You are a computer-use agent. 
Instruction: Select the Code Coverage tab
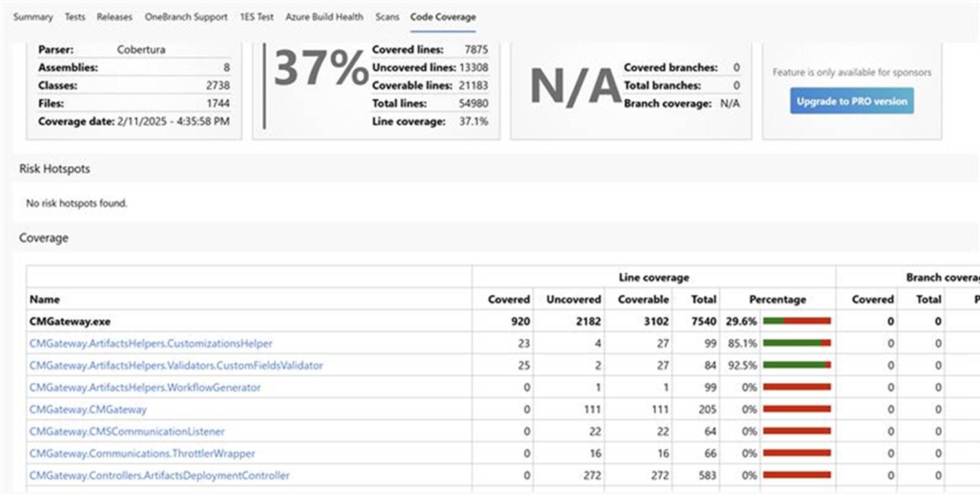(x=442, y=18)
